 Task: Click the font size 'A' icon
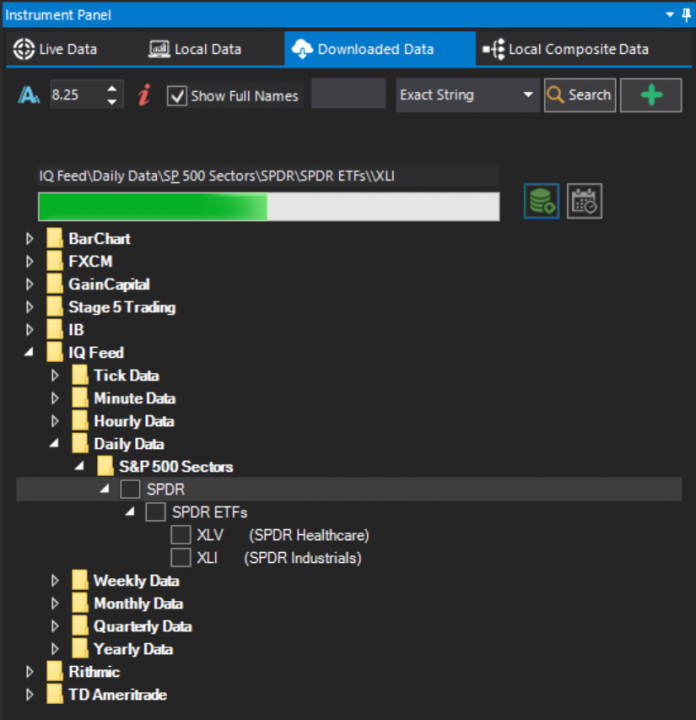[x=28, y=96]
